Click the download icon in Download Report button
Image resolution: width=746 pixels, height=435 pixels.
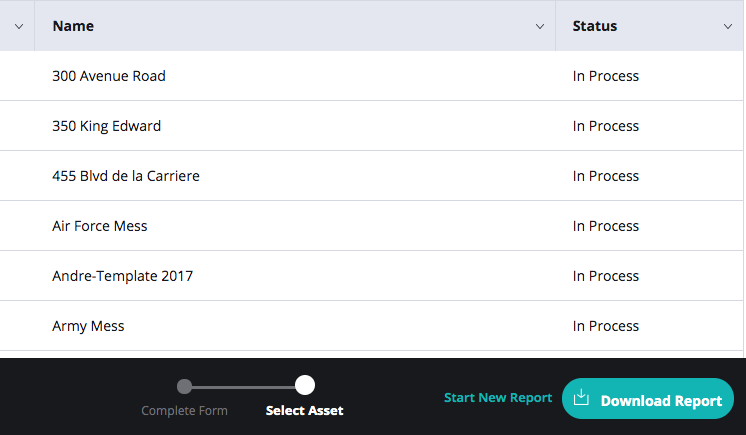pos(581,397)
